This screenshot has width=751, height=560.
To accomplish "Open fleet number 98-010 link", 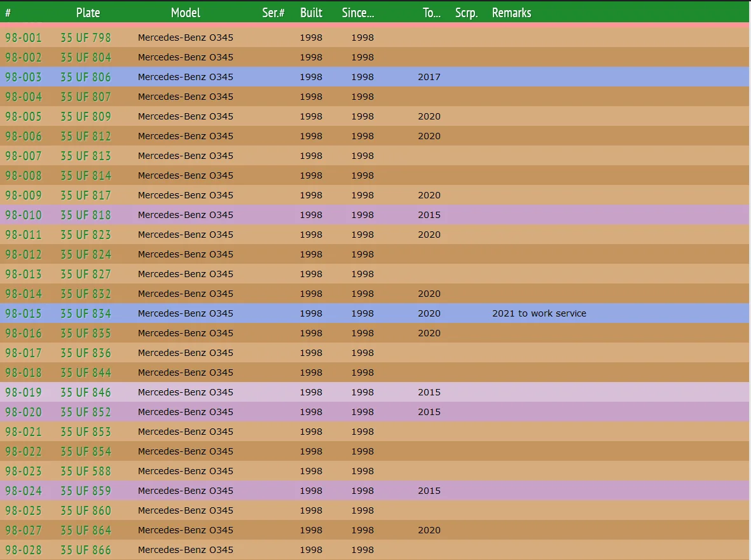I will [x=24, y=215].
